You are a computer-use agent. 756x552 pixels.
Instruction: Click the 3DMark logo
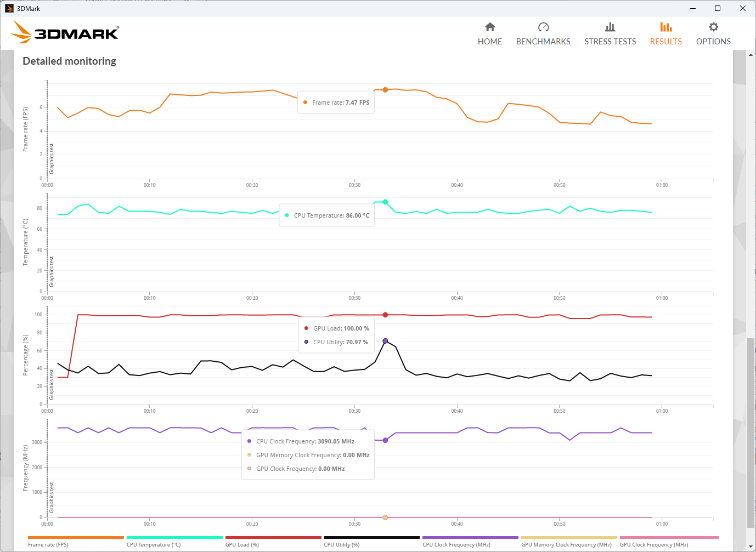[65, 32]
